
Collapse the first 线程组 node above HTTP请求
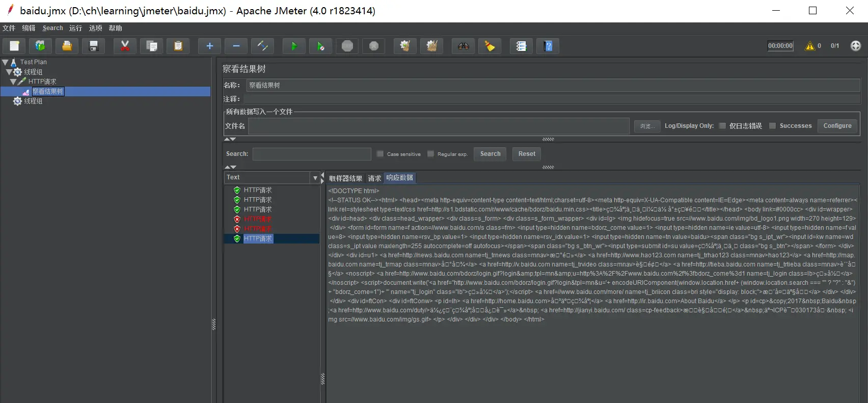coord(9,72)
